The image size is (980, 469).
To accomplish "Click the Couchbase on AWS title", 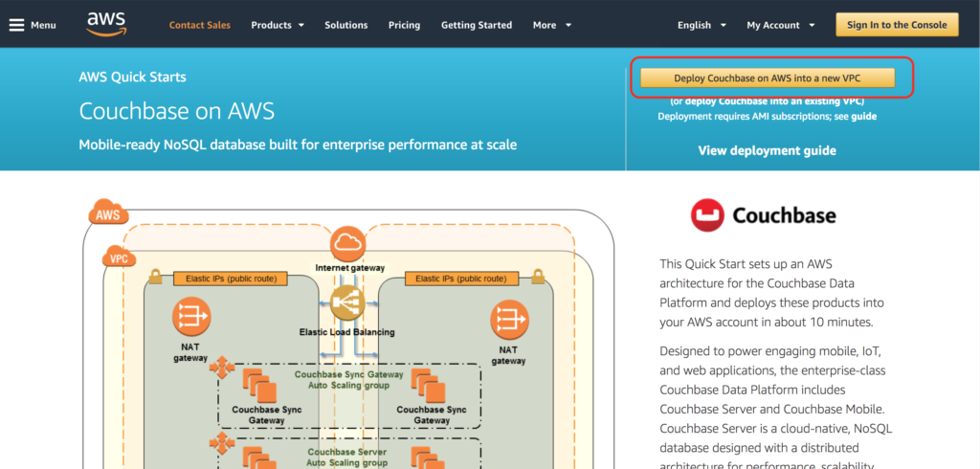I will tap(177, 111).
